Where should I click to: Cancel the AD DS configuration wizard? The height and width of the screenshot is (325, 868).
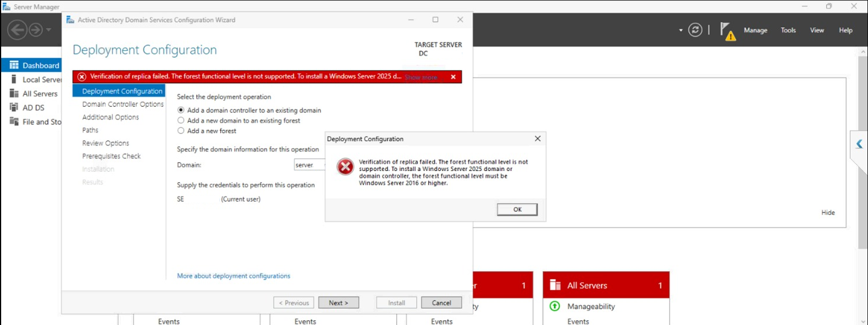pos(441,303)
